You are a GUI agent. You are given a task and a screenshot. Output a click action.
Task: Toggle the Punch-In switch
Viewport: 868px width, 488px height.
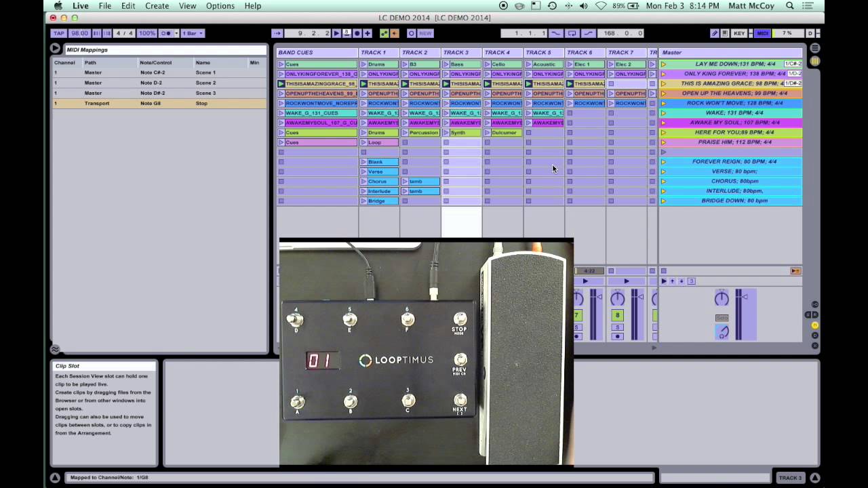tap(556, 33)
